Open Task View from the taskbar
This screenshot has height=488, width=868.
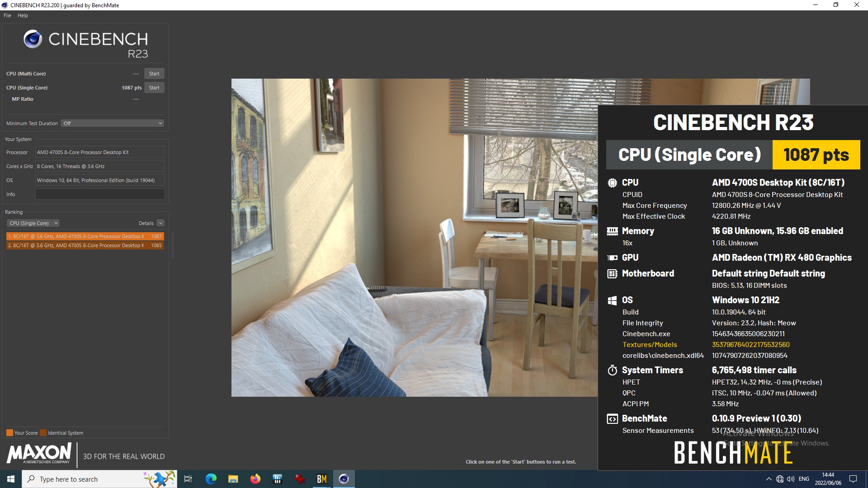[x=188, y=479]
